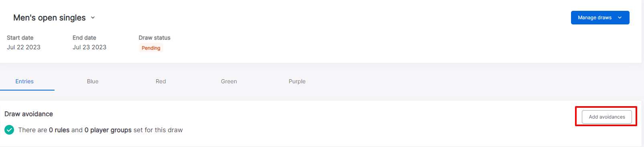Click the Draw status label
The width and height of the screenshot is (644, 147).
point(154,38)
